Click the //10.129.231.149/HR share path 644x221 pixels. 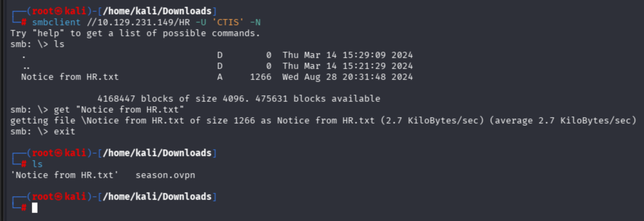(138, 23)
